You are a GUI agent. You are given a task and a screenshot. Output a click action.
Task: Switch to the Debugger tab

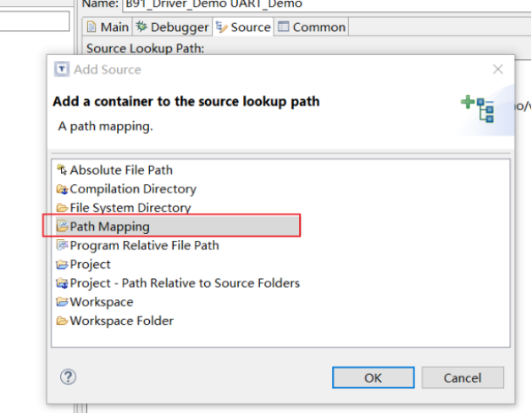172,27
